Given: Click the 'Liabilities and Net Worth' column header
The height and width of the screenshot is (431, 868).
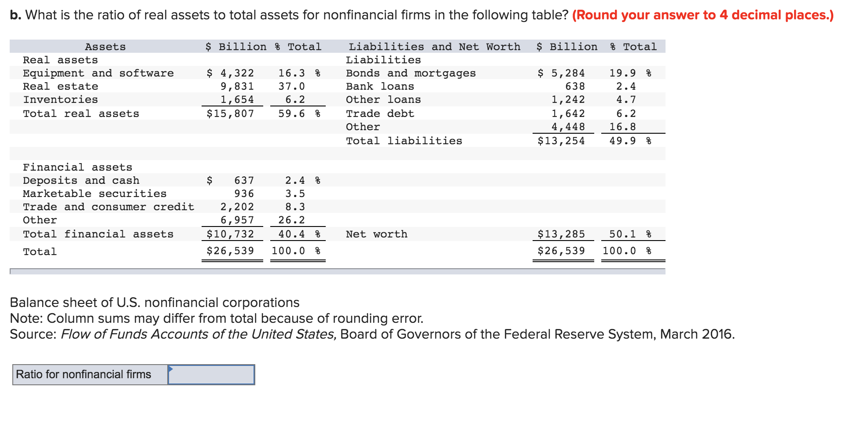Looking at the screenshot, I should pyautogui.click(x=434, y=47).
